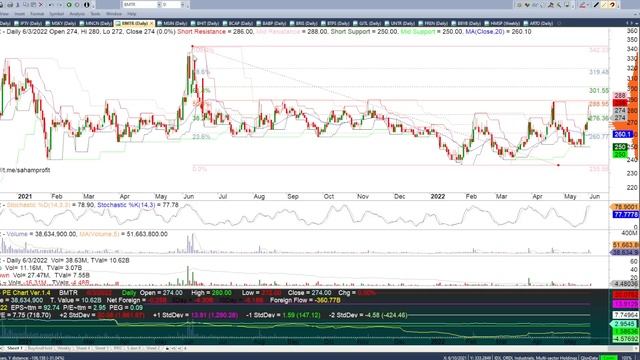
Task: Click the green circle go icon
Action: (69, 4)
